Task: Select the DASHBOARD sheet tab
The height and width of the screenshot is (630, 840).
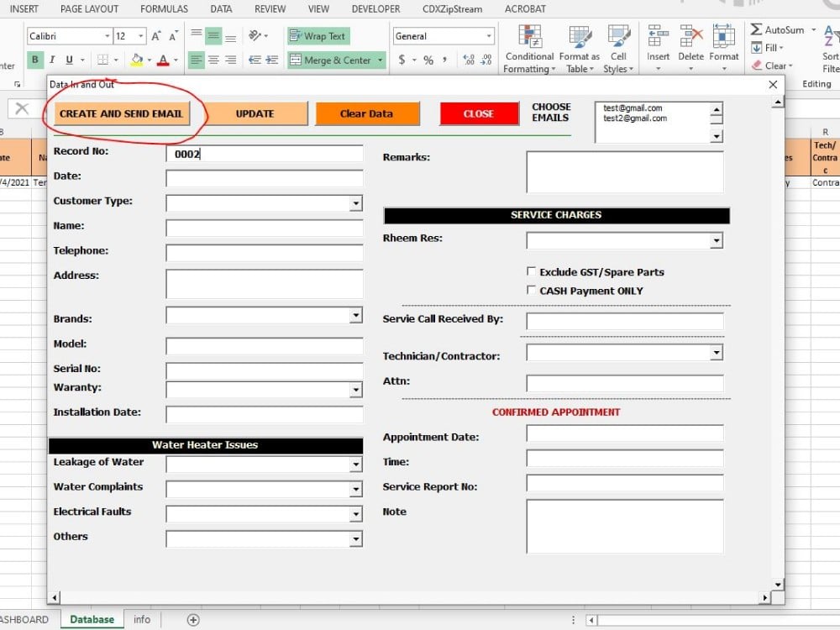Action: (24, 619)
